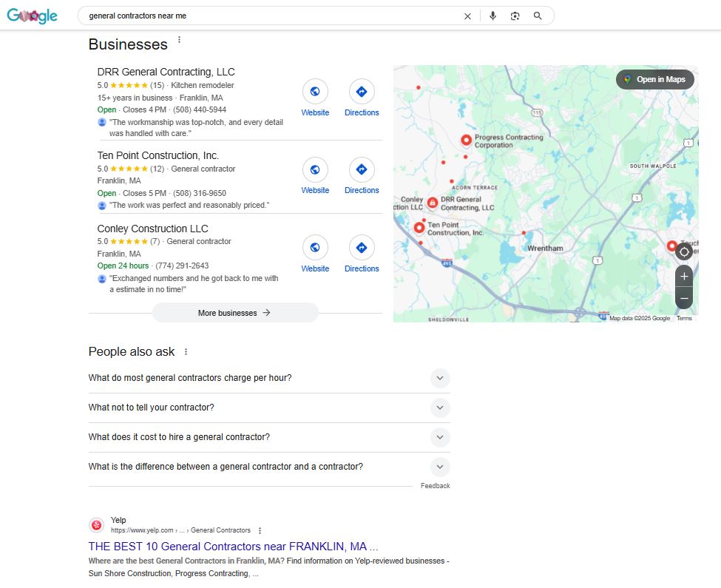Open DRR General Contracting website icon

point(315,92)
